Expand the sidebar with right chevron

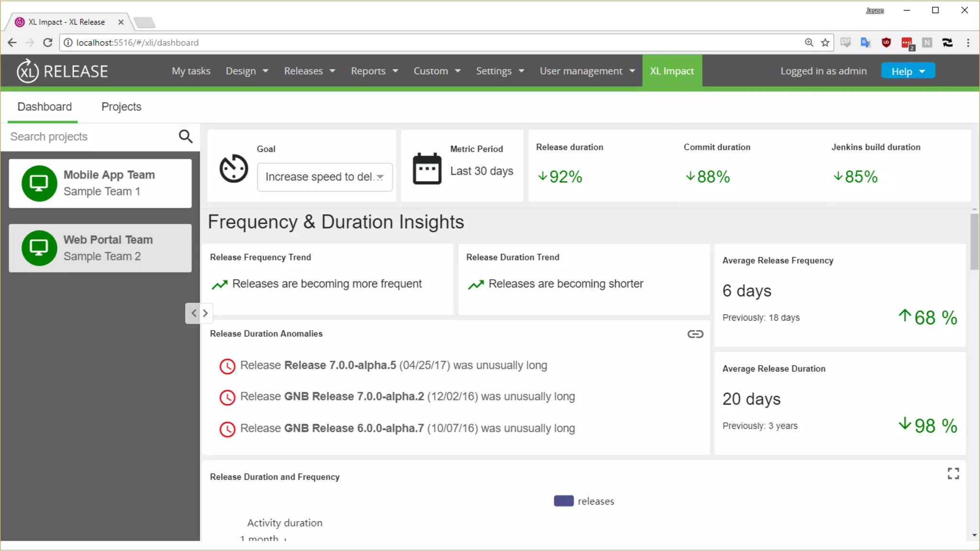point(205,313)
